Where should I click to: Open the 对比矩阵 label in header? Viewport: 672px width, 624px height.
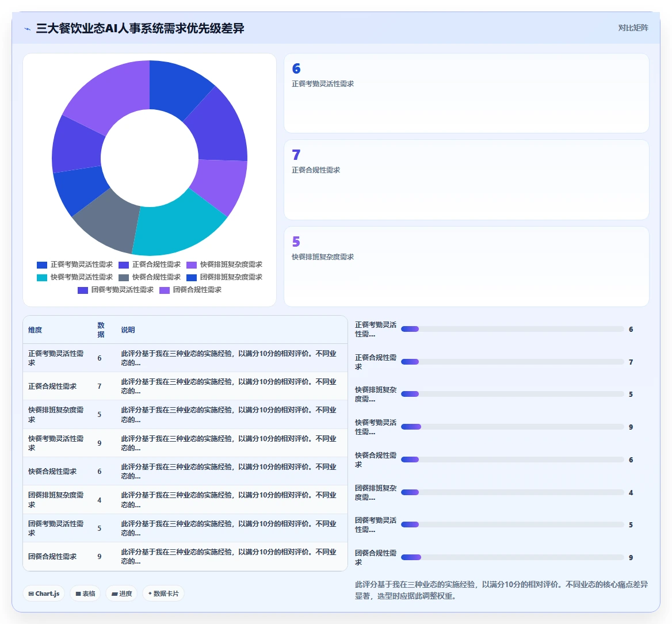[x=633, y=28]
